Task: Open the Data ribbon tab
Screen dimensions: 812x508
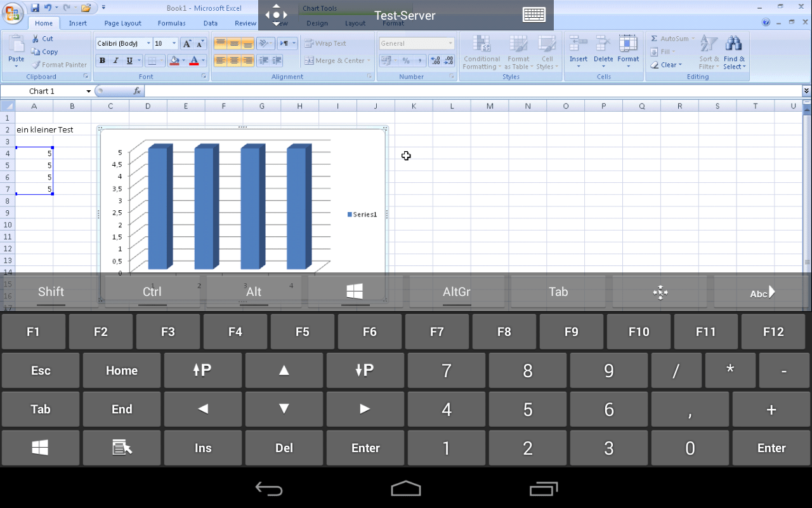Action: [x=211, y=23]
